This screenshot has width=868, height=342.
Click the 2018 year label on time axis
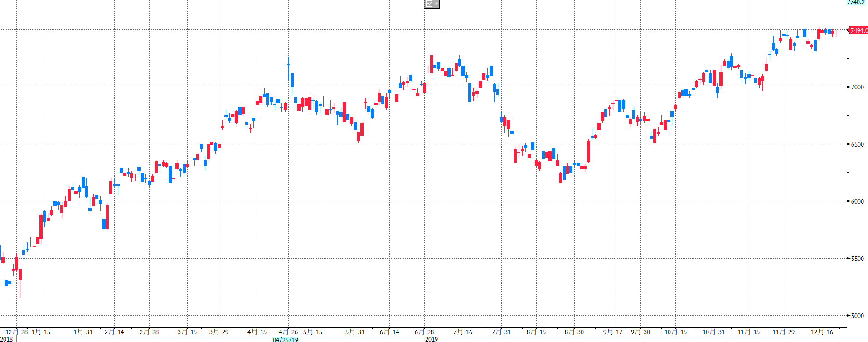click(x=6, y=339)
